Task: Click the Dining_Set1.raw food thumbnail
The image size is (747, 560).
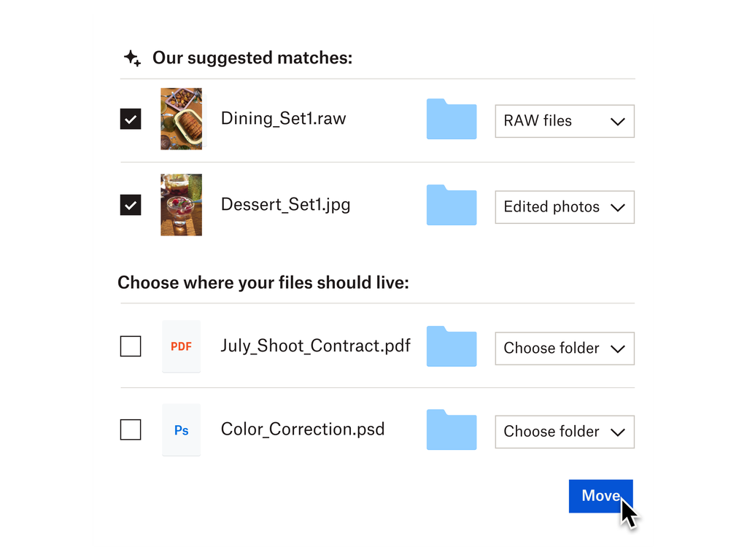Action: (181, 118)
